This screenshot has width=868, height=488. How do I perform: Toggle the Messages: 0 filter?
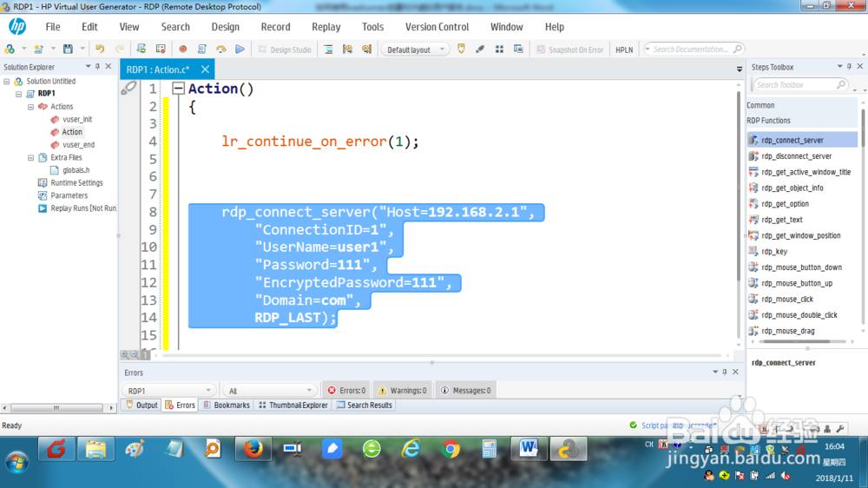[465, 391]
